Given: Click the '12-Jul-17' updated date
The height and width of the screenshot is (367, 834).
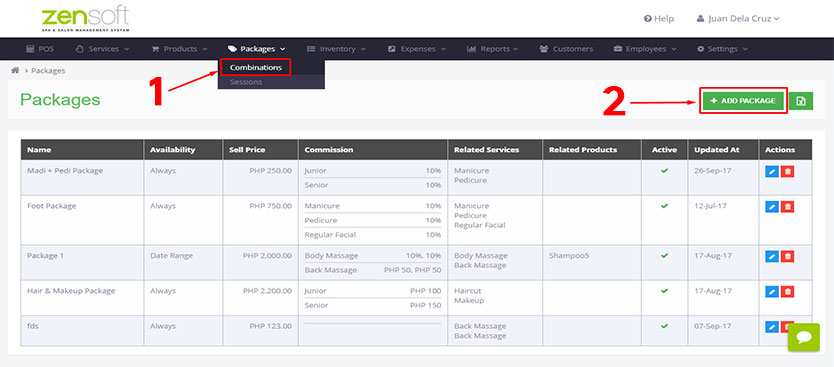Looking at the screenshot, I should [x=710, y=206].
